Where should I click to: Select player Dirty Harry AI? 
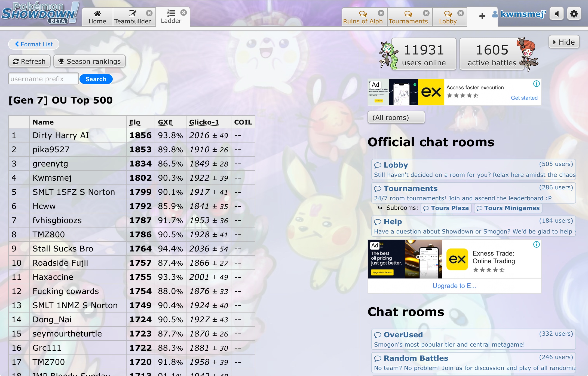pyautogui.click(x=61, y=135)
